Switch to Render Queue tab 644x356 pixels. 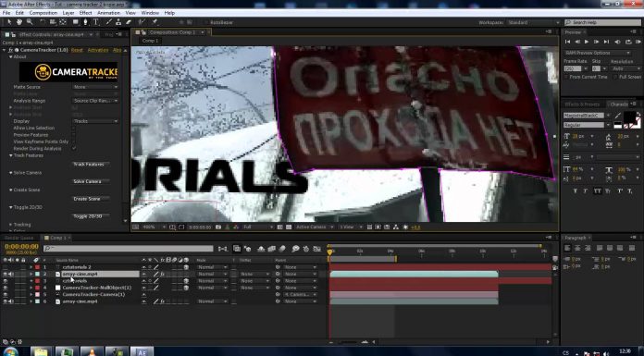[19, 238]
